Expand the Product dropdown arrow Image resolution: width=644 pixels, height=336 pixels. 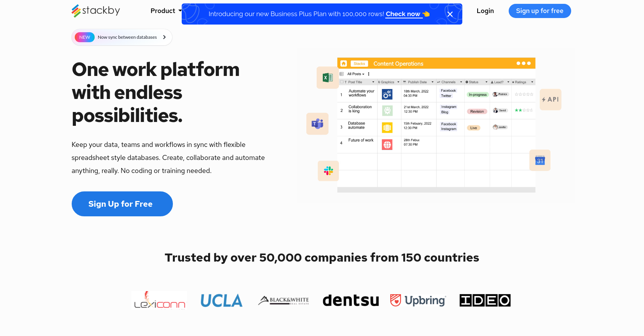click(x=180, y=11)
